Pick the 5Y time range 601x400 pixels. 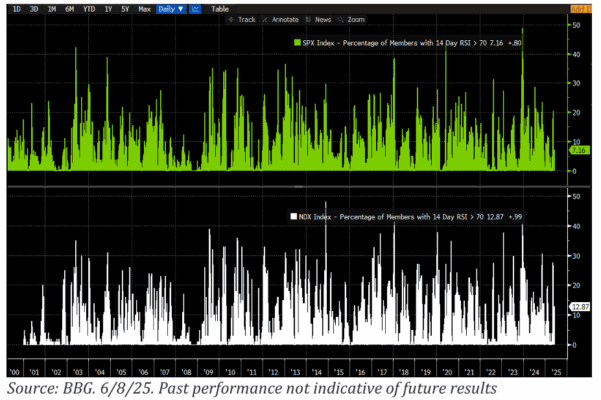pyautogui.click(x=123, y=8)
